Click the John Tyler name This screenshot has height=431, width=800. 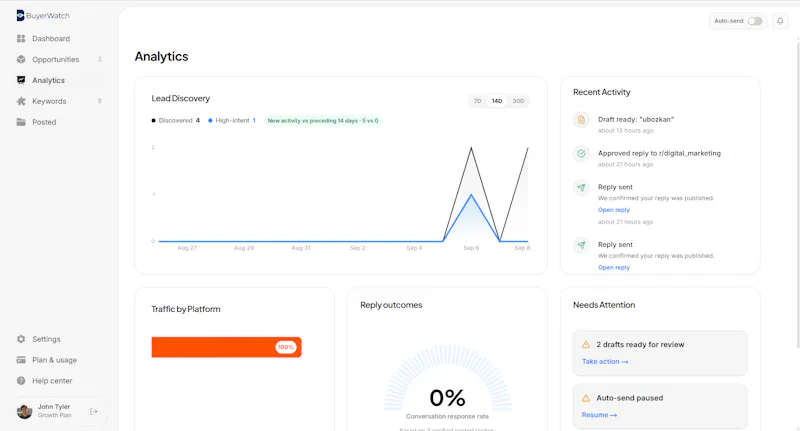click(54, 407)
